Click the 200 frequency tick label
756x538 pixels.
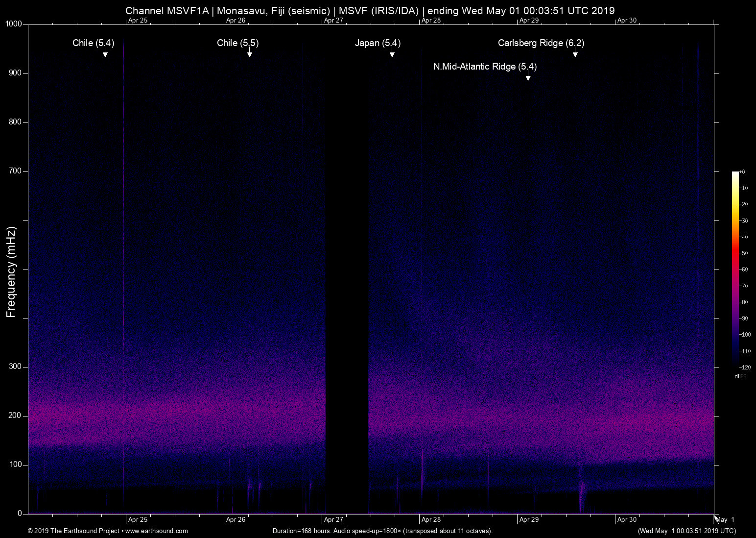[x=15, y=416]
